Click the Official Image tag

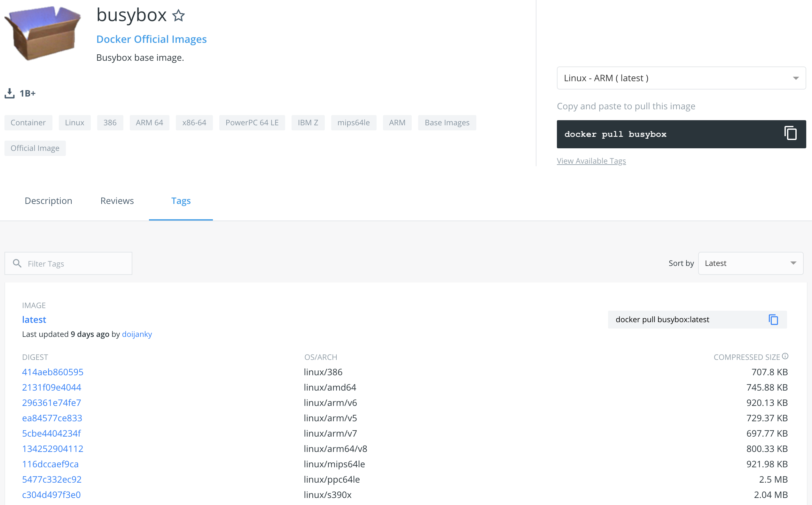click(x=35, y=148)
